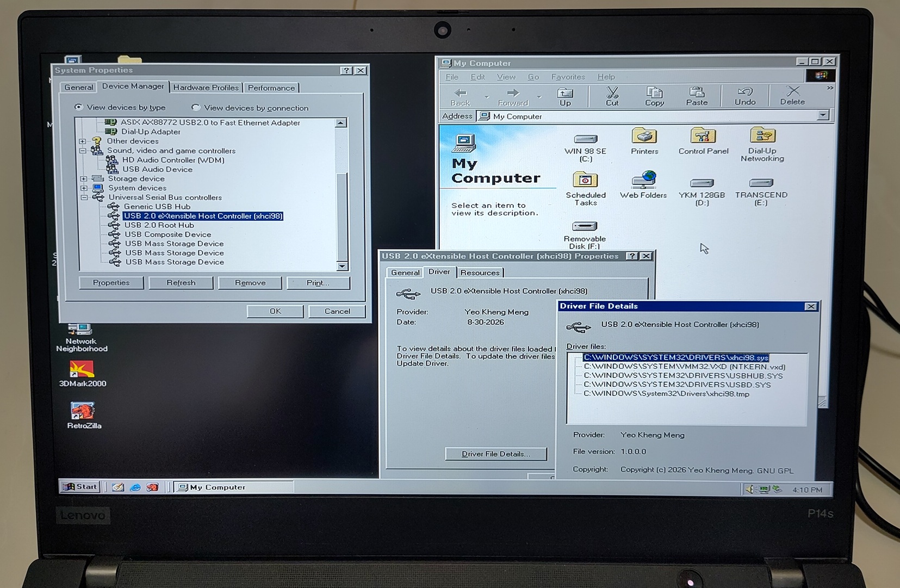Click OK in System Properties
The image size is (900, 588).
[275, 311]
